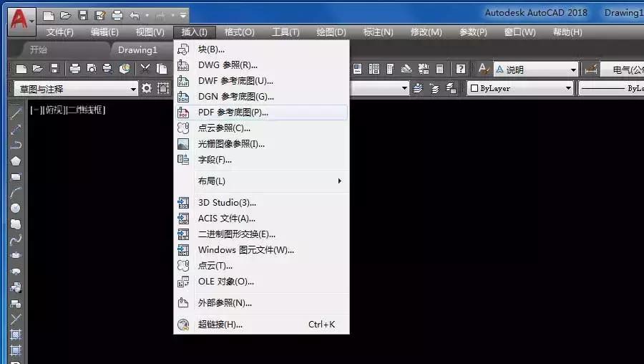Viewport: 644px width, 364px height.
Task: Click Plot in the standard toolbar
Action: (x=74, y=69)
